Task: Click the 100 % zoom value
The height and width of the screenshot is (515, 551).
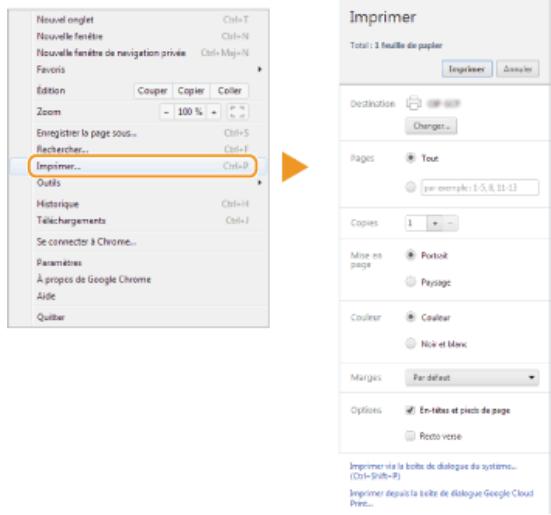Action: tap(190, 112)
